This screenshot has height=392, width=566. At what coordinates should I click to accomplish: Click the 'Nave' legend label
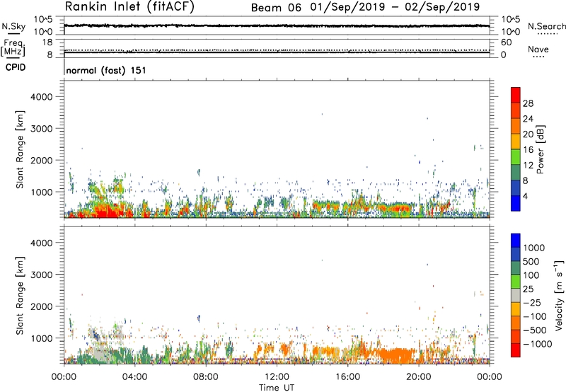[538, 49]
